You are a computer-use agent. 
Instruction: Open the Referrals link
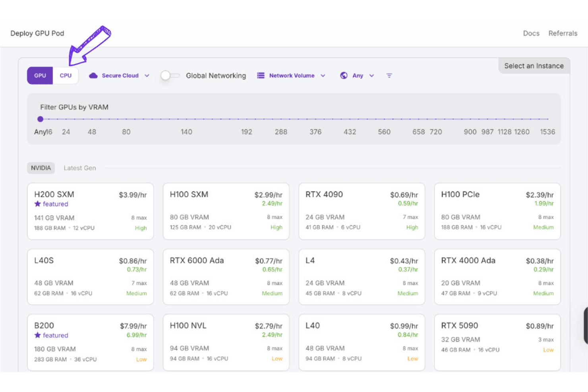563,33
